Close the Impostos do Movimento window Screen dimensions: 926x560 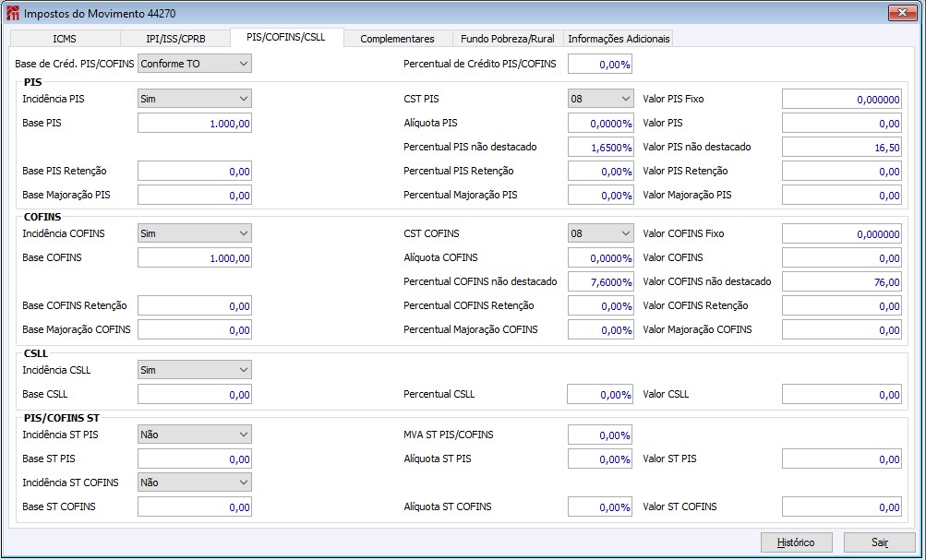pyautogui.click(x=900, y=13)
